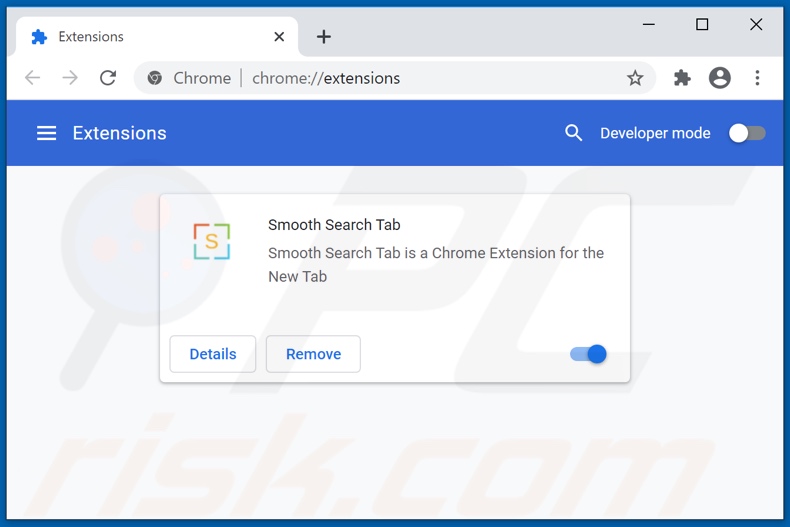Bookmark this page with the star icon
This screenshot has width=790, height=527.
(x=635, y=78)
